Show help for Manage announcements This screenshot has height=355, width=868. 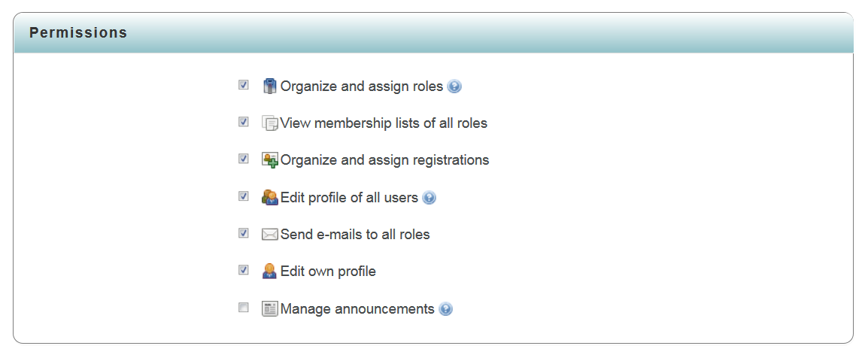[x=446, y=309]
